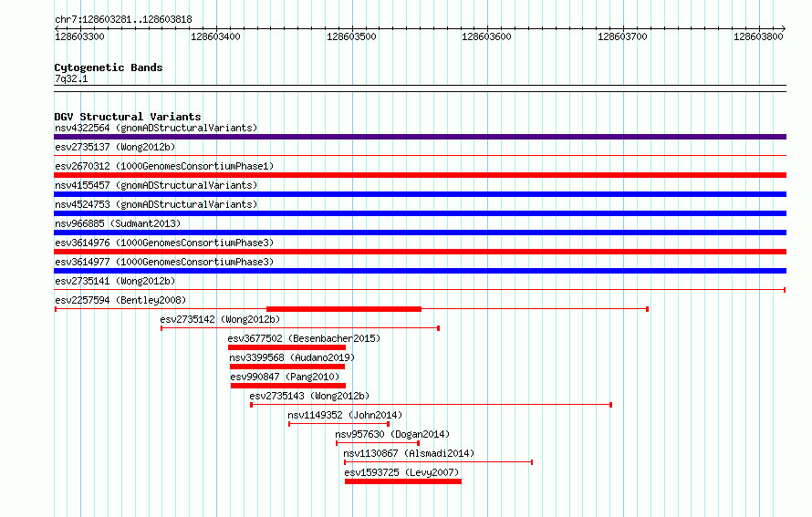The image size is (812, 517).
Task: Click nsv957630 (Dogan2014) label
Action: pos(392,434)
